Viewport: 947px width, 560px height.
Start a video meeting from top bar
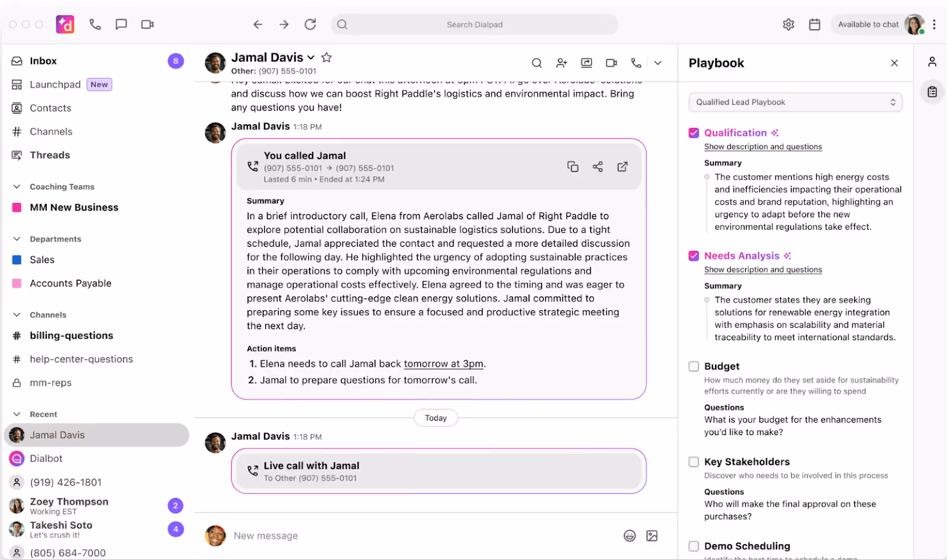pos(147,24)
